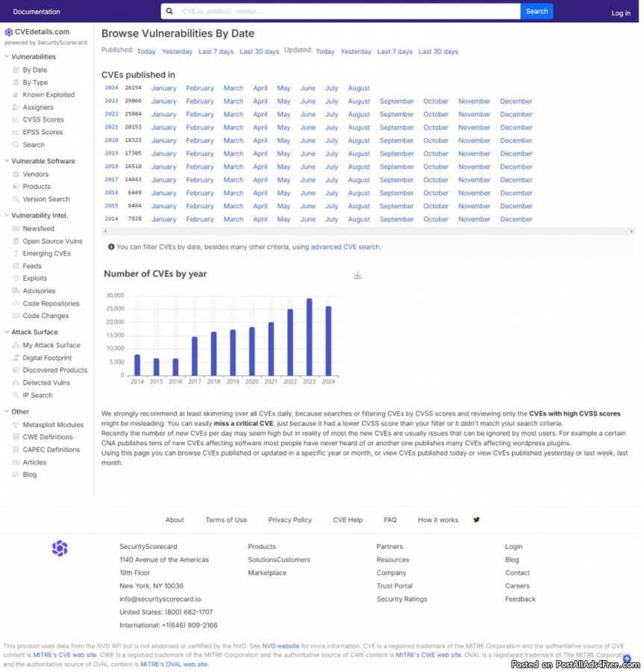Click the SecurityScorecard footer logo
Screen dimensions: 644x672
tap(60, 549)
